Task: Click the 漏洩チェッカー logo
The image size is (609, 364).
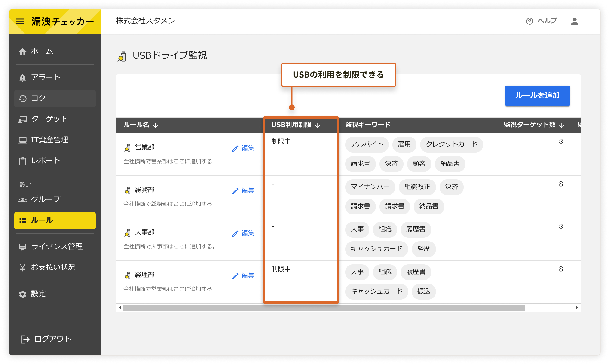Action: pyautogui.click(x=63, y=21)
